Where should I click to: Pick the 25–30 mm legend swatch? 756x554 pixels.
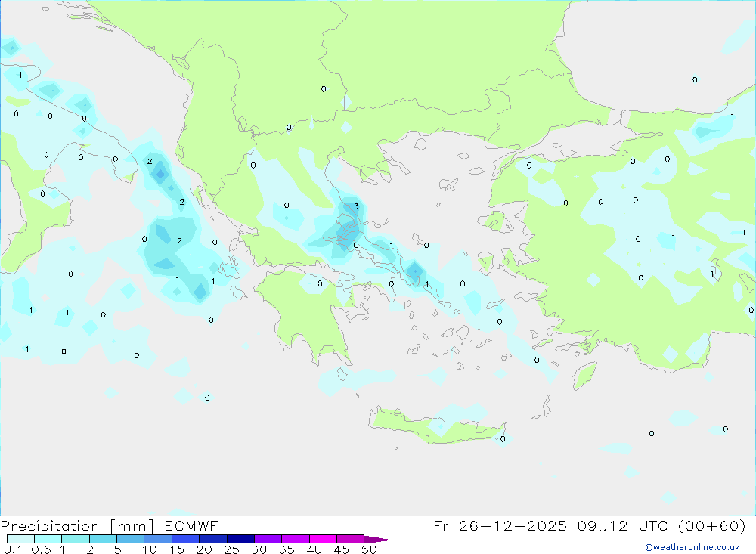click(240, 539)
